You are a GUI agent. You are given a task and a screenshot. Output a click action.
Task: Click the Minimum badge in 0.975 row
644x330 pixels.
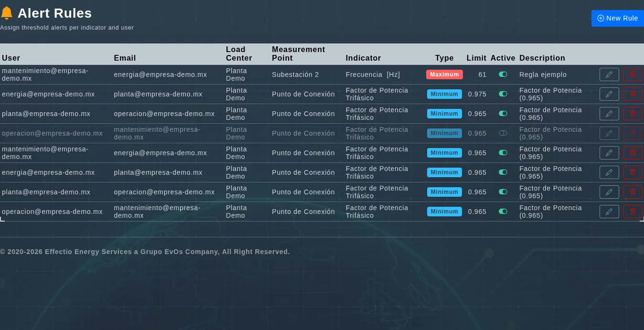coord(444,94)
